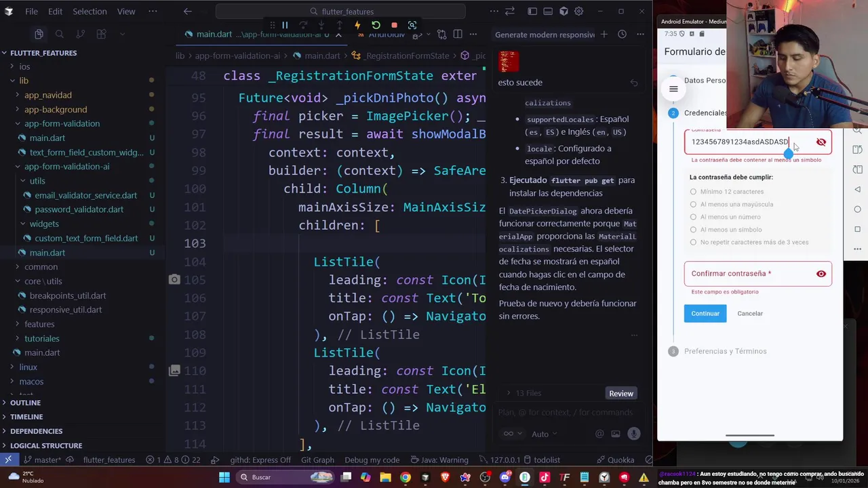Open Windows Start button on taskbar

click(x=224, y=477)
